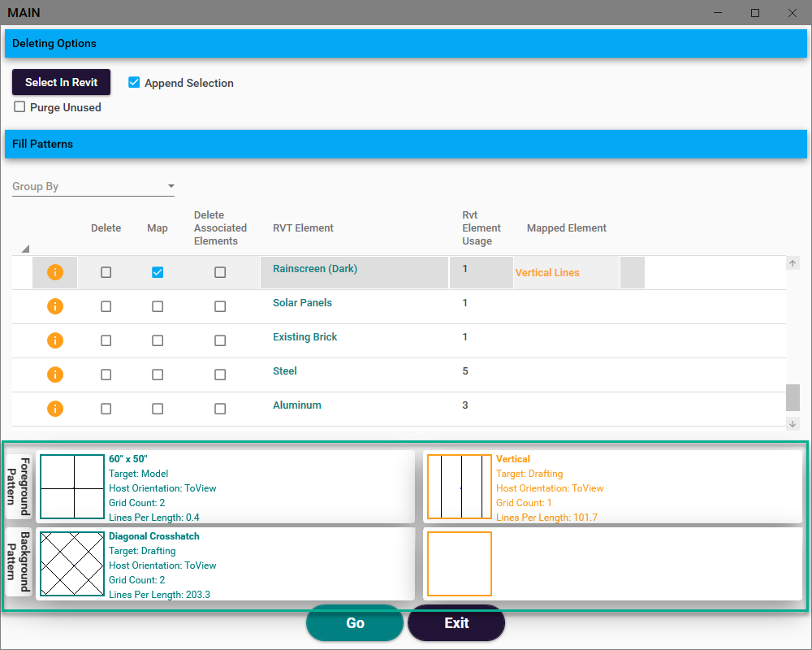The height and width of the screenshot is (650, 812).
Task: Open the Group By dropdown
Action: (x=93, y=186)
